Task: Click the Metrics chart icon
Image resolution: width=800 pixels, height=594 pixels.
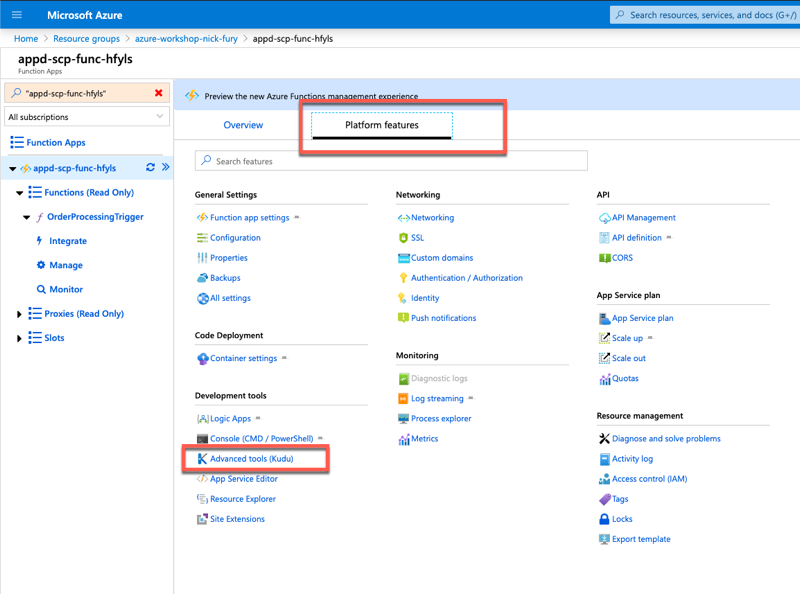Action: [x=403, y=439]
